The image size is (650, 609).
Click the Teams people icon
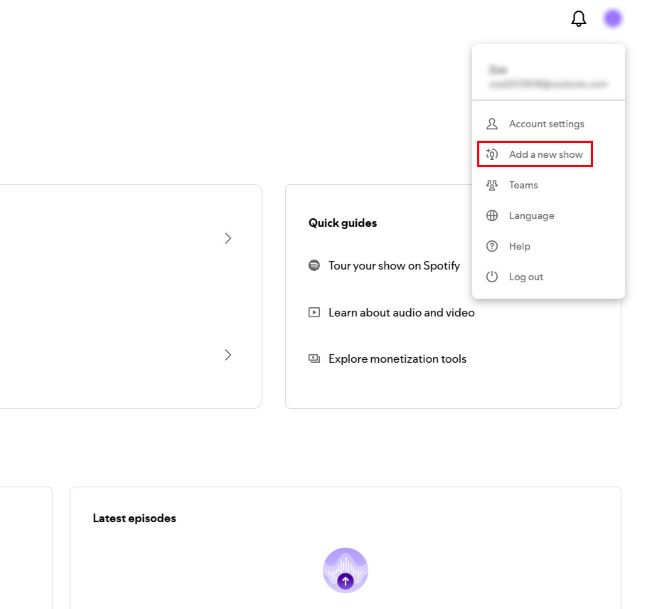point(492,185)
